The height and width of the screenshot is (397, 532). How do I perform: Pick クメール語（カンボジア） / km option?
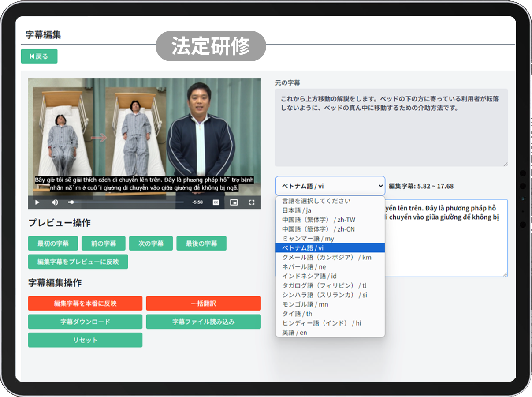pyautogui.click(x=330, y=257)
